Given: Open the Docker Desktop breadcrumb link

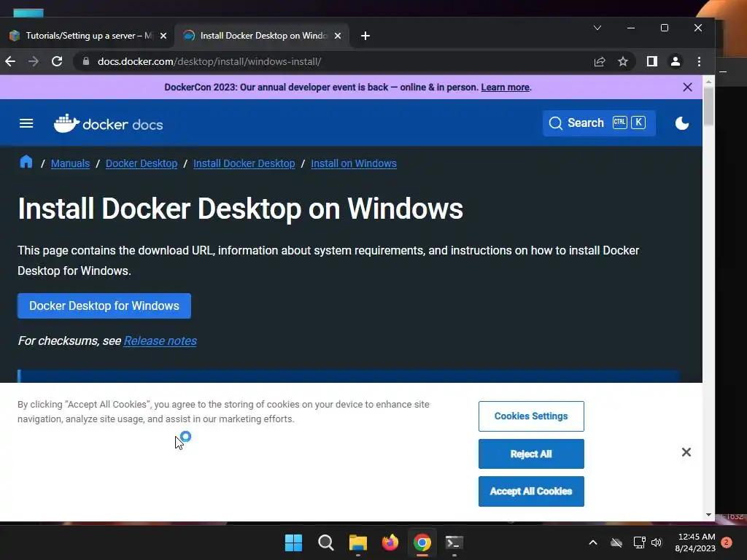Looking at the screenshot, I should tap(142, 163).
